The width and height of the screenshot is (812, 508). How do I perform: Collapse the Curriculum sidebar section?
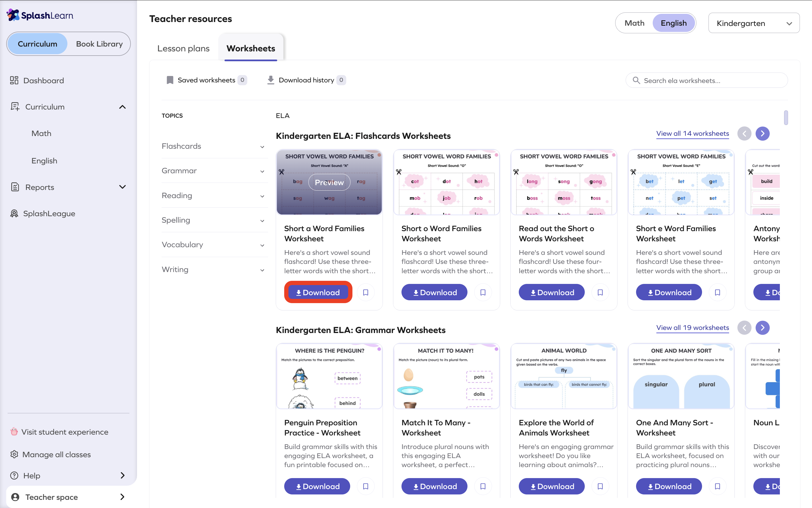click(122, 107)
